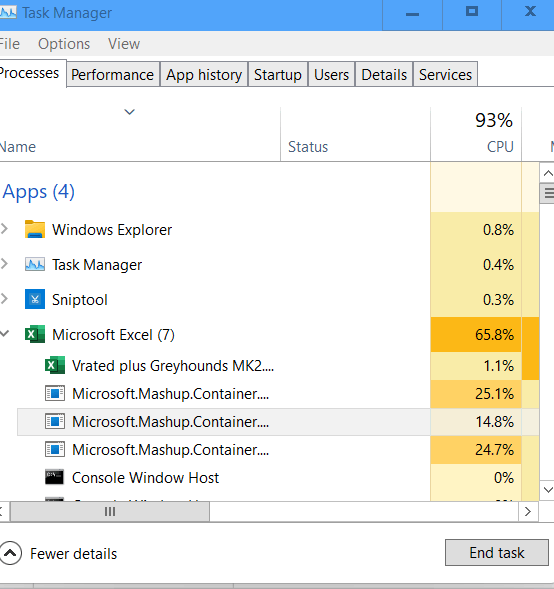Select the Microsoft Excel (7) row

click(269, 334)
